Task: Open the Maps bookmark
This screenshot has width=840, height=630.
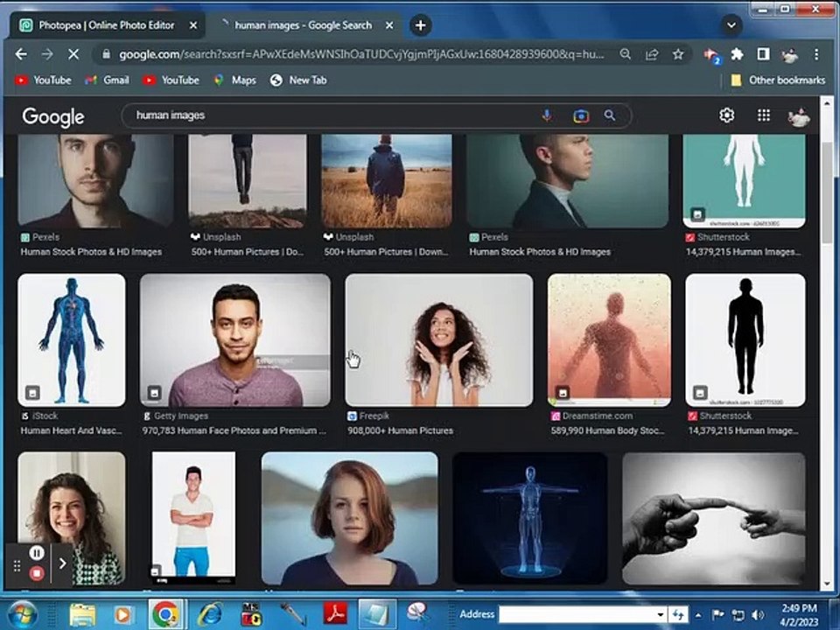Action: (x=234, y=80)
